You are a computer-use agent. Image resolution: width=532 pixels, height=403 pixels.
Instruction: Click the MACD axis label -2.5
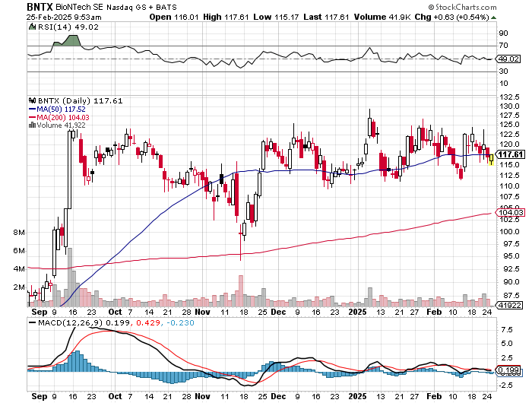point(505,386)
